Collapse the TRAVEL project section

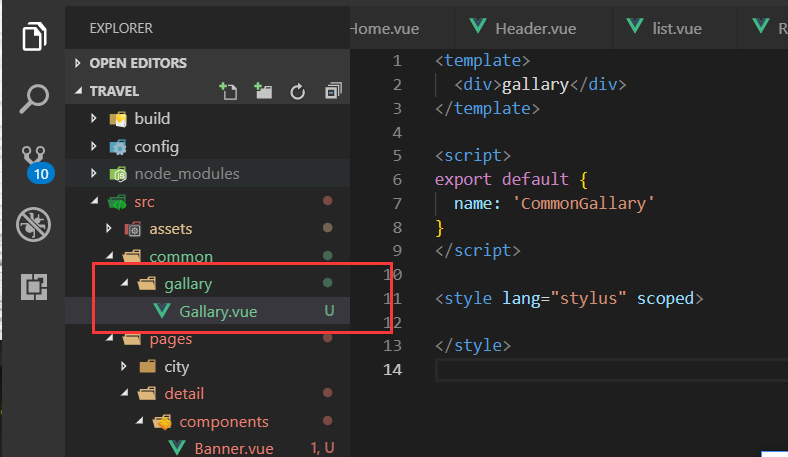click(78, 91)
